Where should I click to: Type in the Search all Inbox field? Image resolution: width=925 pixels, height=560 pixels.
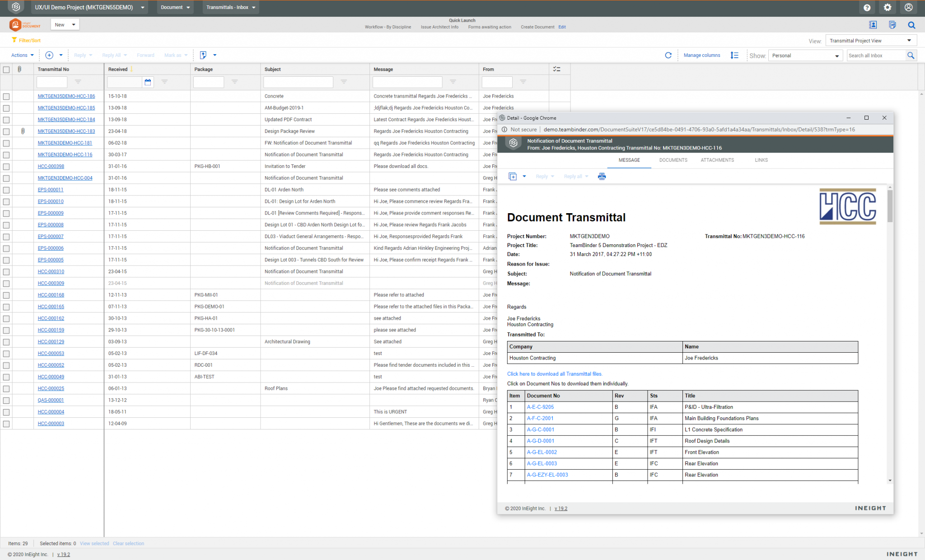coord(875,55)
